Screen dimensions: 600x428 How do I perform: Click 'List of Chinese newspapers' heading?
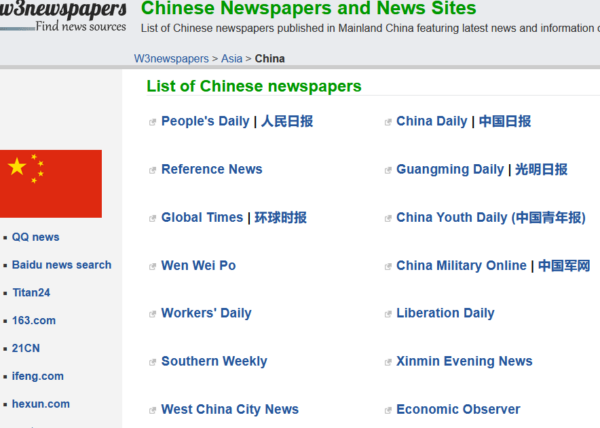pos(254,86)
